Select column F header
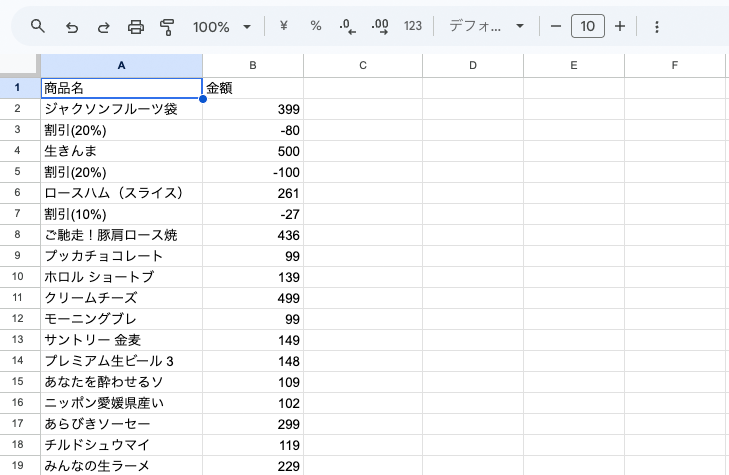Viewport: 729px width, 475px height. click(675, 66)
